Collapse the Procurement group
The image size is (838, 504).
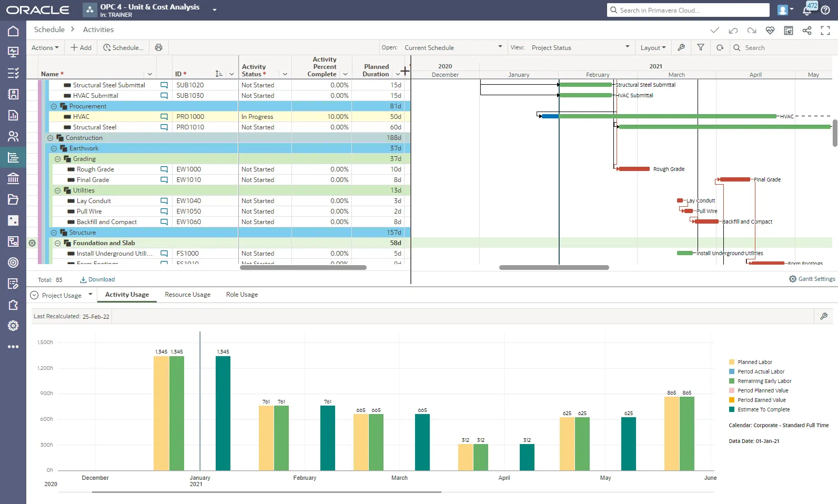(x=54, y=106)
